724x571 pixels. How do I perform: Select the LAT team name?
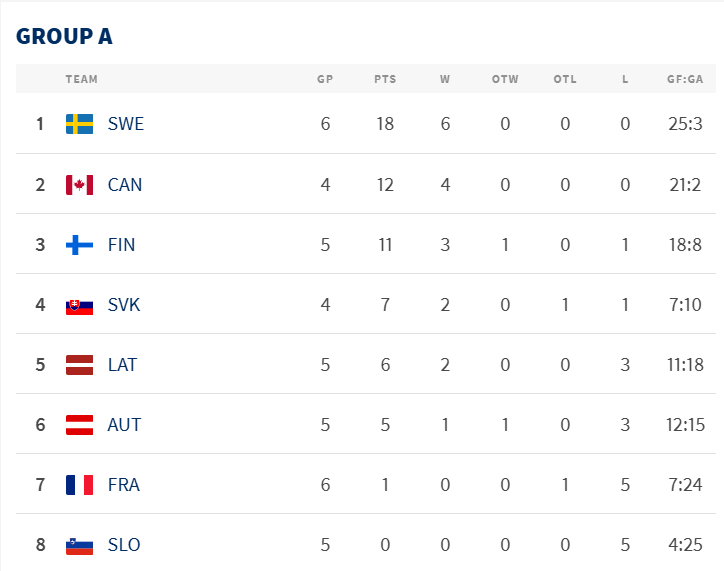pyautogui.click(x=122, y=365)
